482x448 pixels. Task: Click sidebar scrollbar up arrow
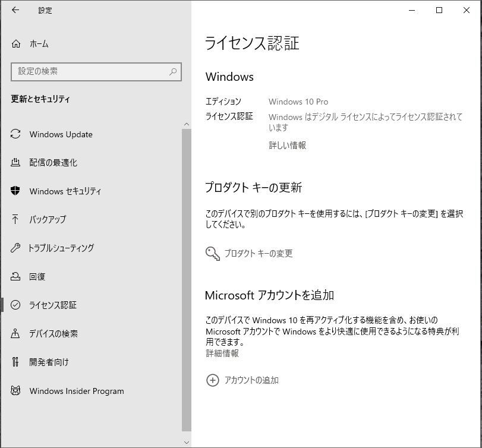click(x=186, y=124)
